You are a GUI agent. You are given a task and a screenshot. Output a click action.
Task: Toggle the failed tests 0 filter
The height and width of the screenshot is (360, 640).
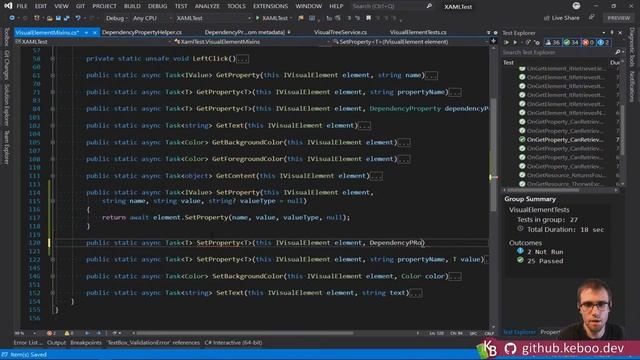click(588, 42)
